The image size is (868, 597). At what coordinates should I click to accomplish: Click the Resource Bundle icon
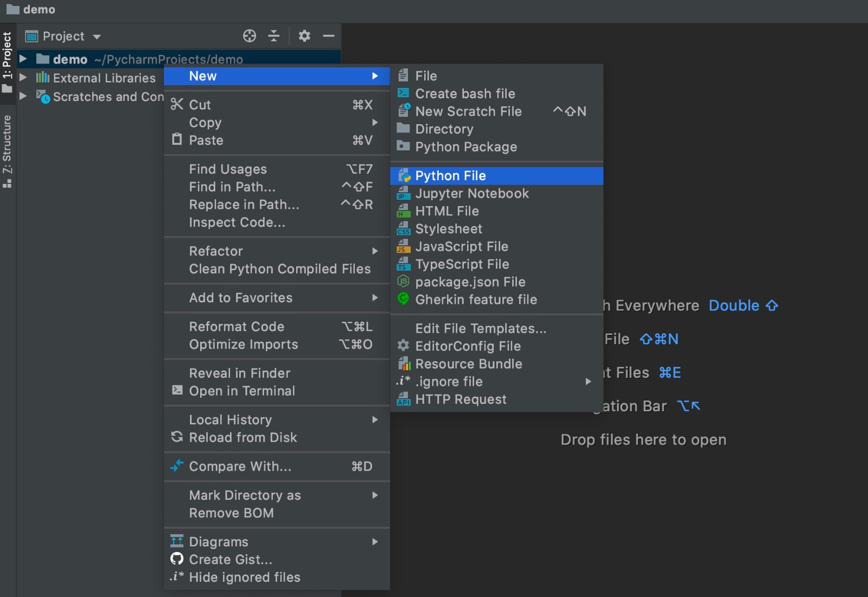point(404,364)
